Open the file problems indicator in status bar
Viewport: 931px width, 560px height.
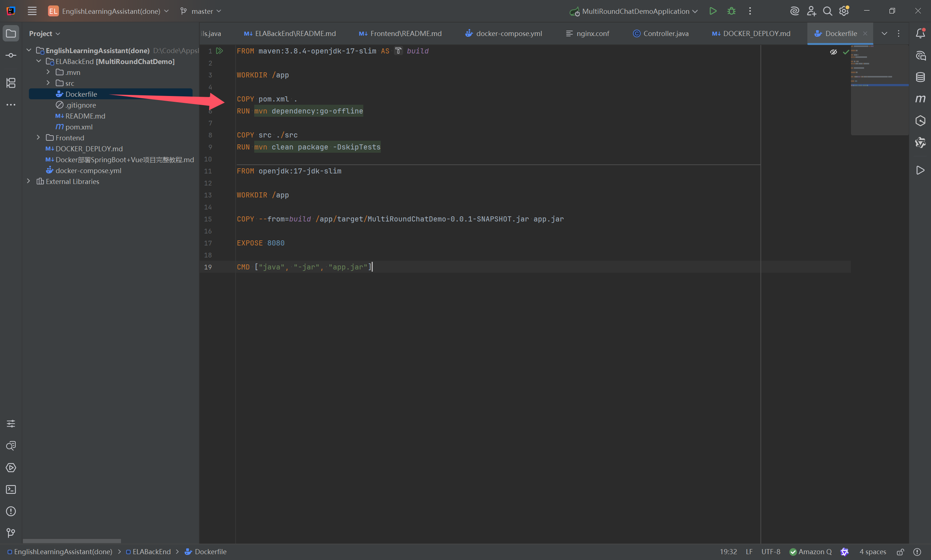918,552
